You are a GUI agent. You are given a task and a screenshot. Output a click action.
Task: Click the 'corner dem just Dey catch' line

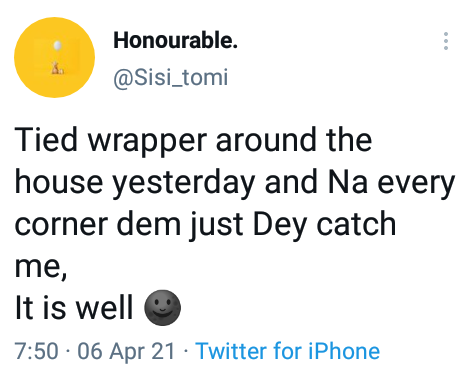[x=205, y=224]
